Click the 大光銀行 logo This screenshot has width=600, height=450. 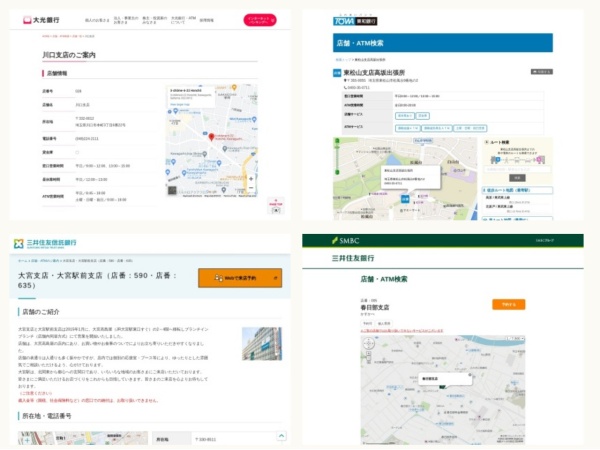[41, 20]
